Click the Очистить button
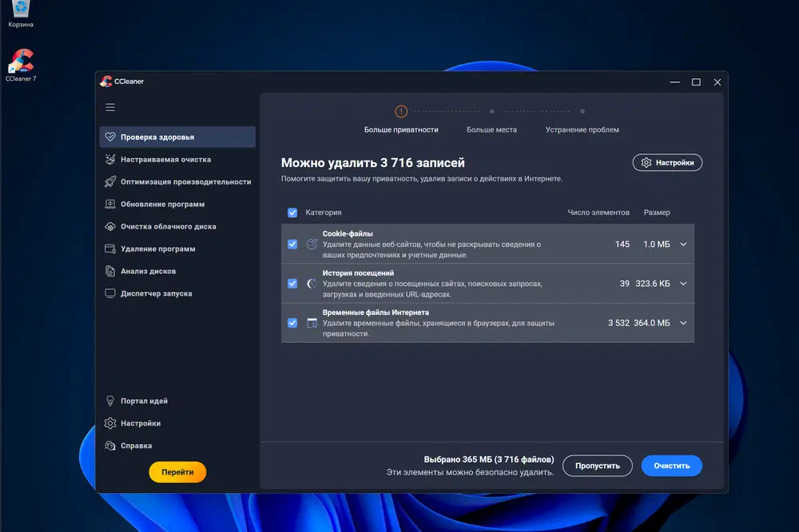 point(672,466)
